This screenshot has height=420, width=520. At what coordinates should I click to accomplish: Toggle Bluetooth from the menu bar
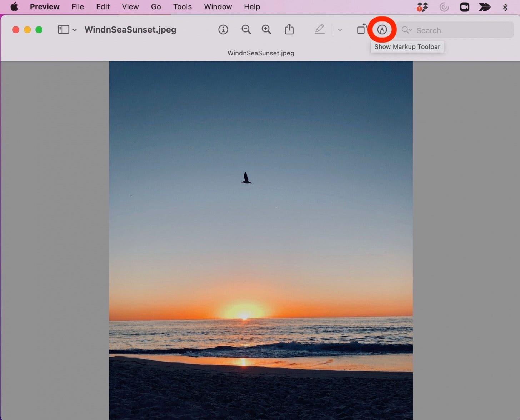[x=505, y=6]
